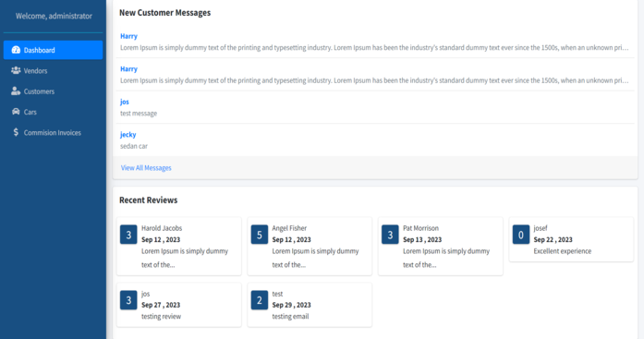Select Pat Morrison review card
The width and height of the screenshot is (644, 339).
pos(441,247)
